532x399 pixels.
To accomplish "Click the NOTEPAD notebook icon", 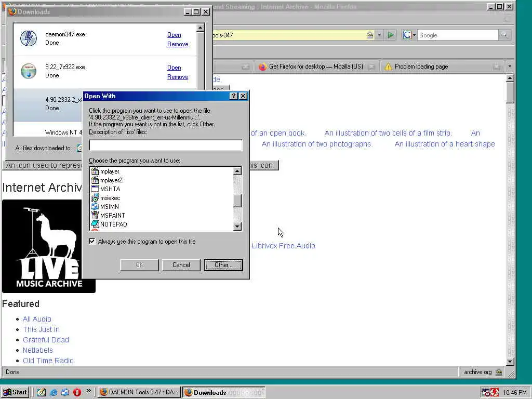I will (95, 224).
